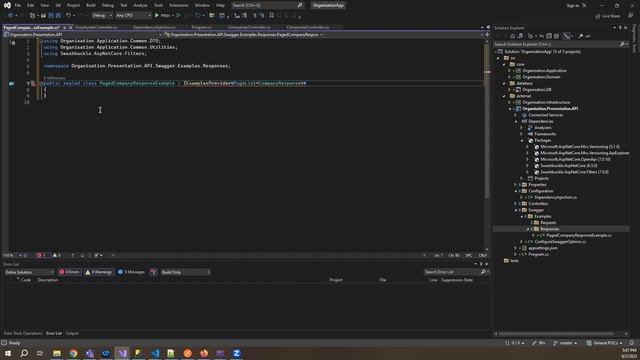640x360 pixels.
Task: Select the Swashbuckle.AspNetCore.Filters package
Action: [x=574, y=172]
